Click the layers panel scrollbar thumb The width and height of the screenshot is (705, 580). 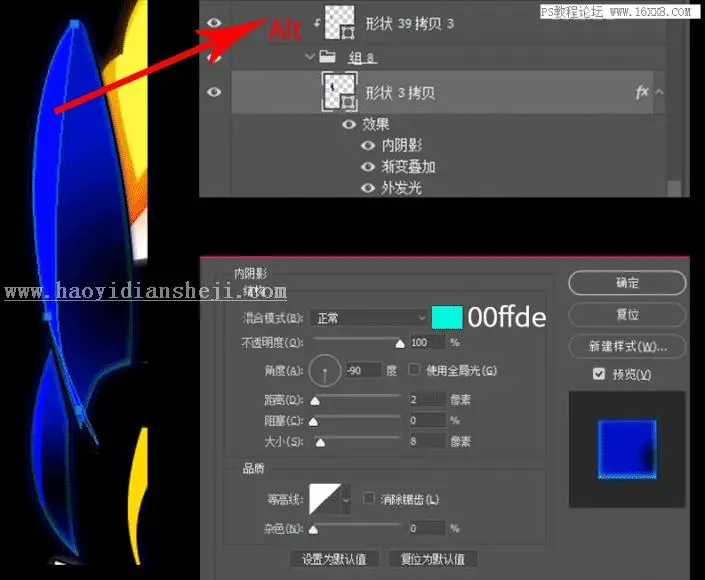[674, 188]
